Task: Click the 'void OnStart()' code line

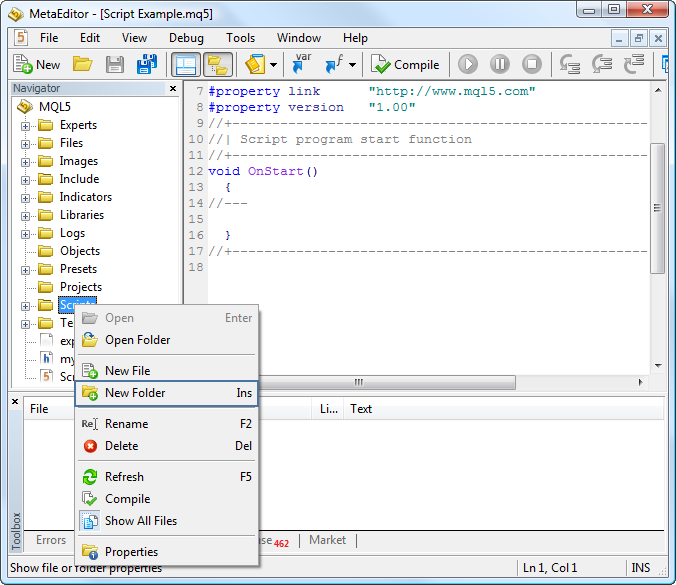Action: coord(263,172)
